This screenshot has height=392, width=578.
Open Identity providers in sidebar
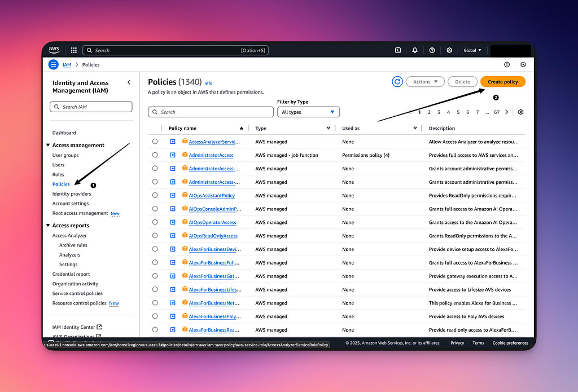[x=72, y=194]
